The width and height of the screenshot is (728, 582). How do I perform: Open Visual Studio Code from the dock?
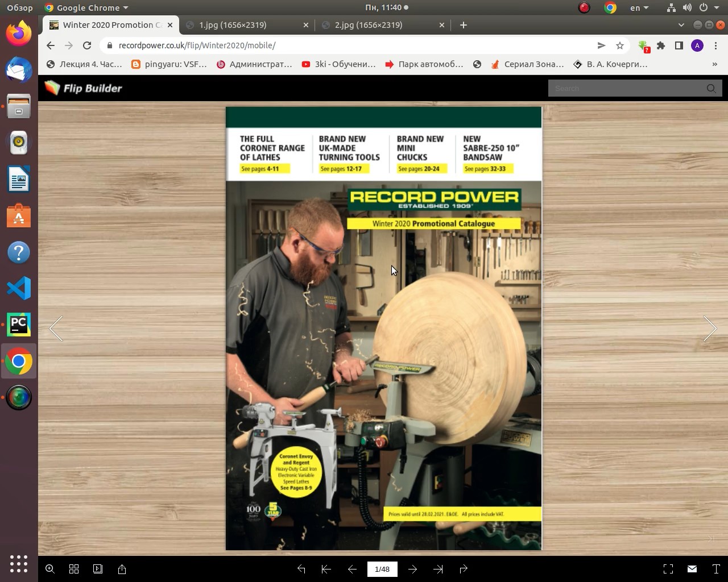coord(19,288)
